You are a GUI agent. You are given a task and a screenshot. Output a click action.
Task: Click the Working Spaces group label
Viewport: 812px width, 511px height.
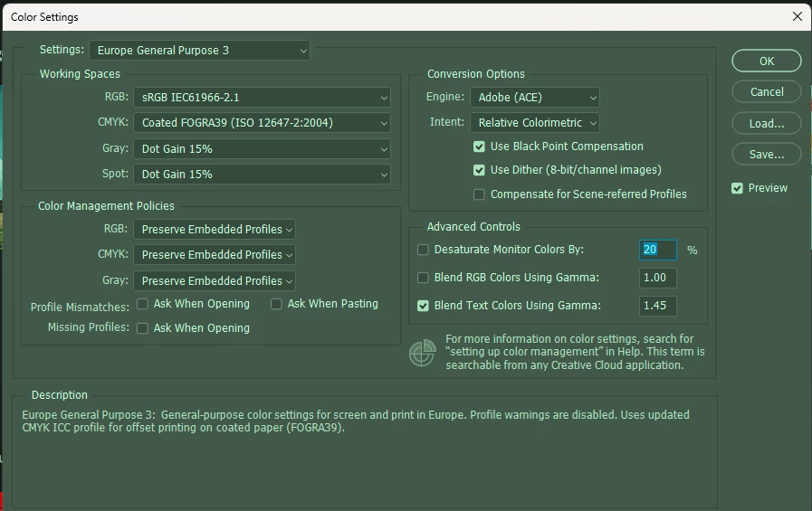(x=80, y=74)
